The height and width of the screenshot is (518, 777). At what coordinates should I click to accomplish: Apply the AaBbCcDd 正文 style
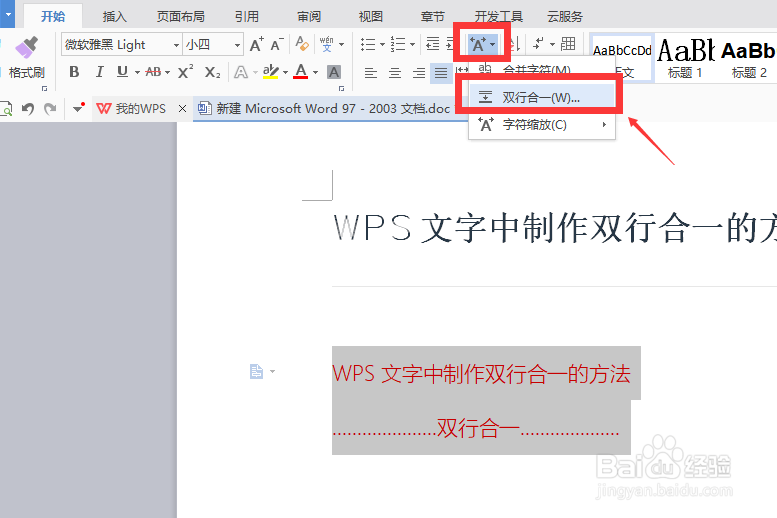622,58
